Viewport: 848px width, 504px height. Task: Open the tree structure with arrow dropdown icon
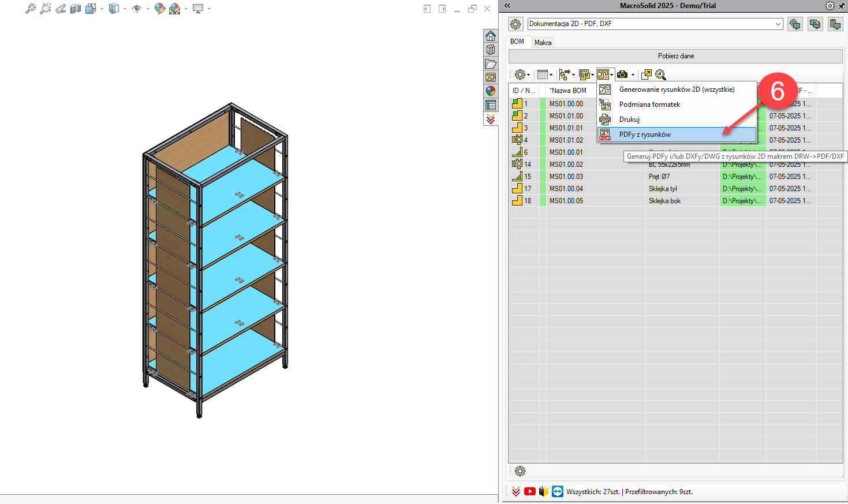click(x=567, y=74)
